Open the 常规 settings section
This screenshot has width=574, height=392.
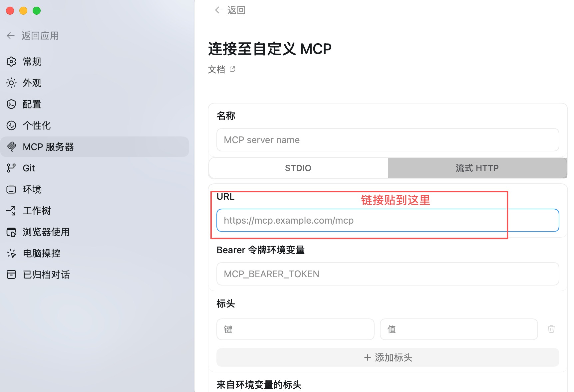click(95, 62)
